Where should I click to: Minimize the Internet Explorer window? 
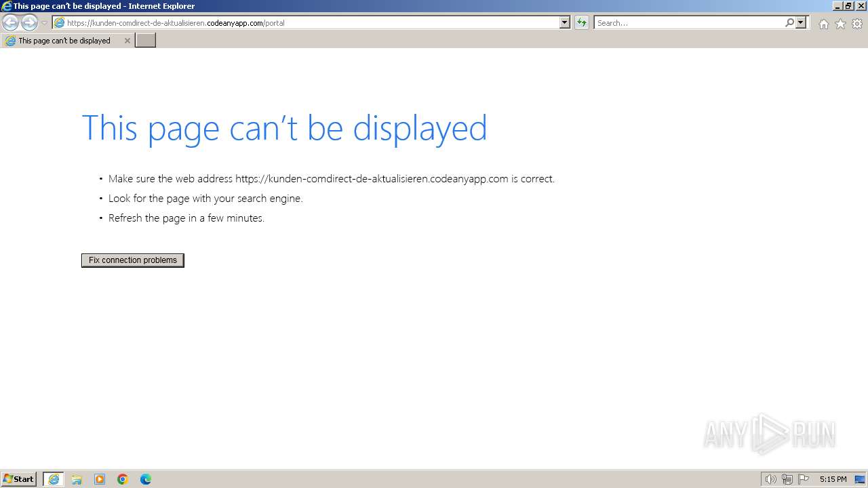point(837,6)
